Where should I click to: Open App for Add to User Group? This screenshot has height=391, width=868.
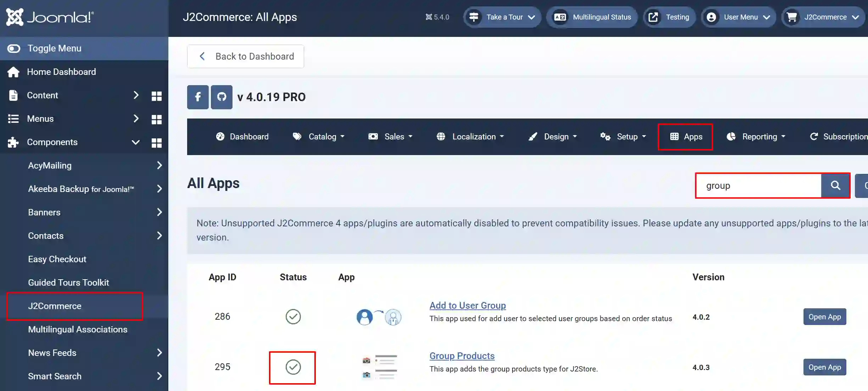point(824,317)
